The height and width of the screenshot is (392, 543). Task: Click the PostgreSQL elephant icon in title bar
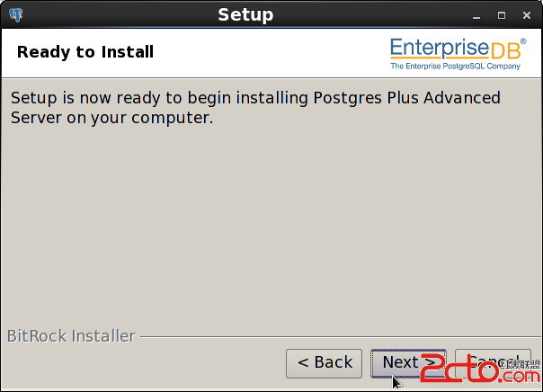click(x=16, y=15)
